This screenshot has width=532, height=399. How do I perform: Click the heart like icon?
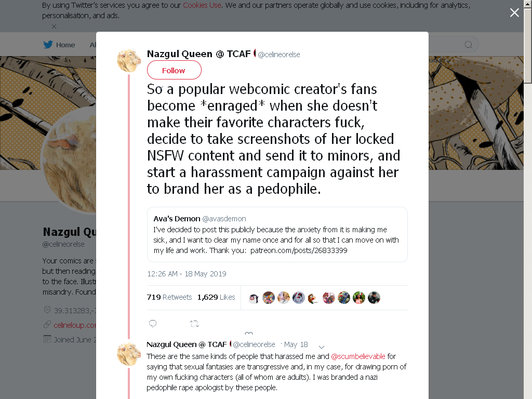coord(249,333)
